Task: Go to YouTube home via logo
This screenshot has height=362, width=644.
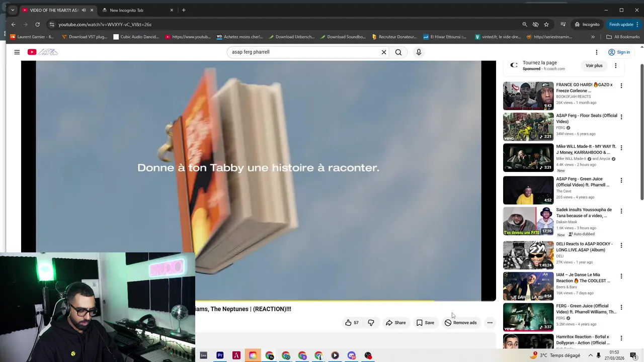Action: tap(43, 52)
